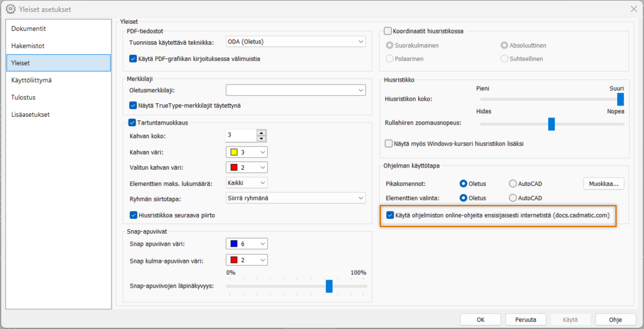This screenshot has height=329, width=644.
Task: Enable Koordinaatit hiusristikossa checkbox
Action: pyautogui.click(x=388, y=31)
